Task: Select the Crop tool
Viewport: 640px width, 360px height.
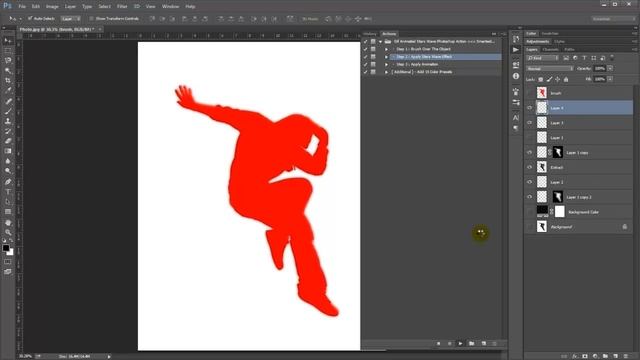Action: click(x=8, y=80)
